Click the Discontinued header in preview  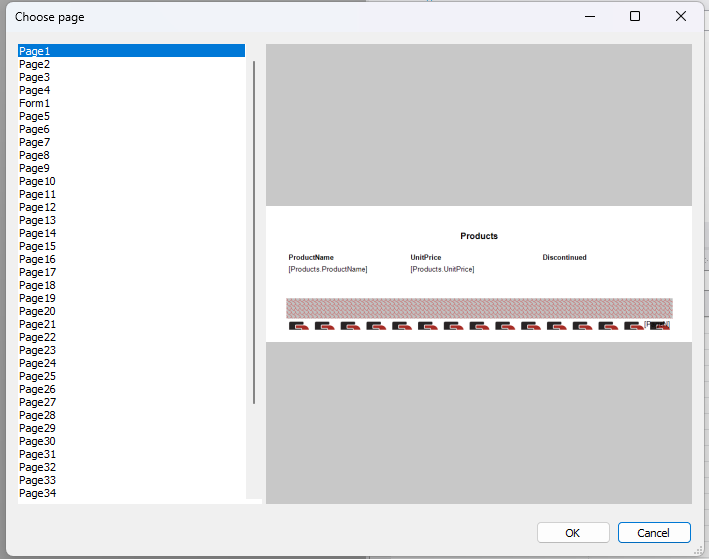click(564, 258)
